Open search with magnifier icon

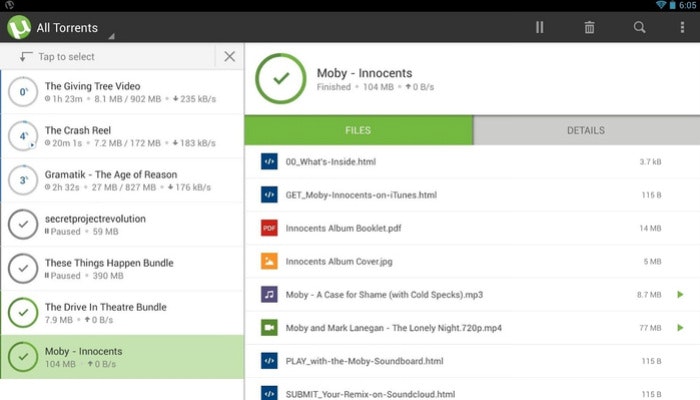point(639,27)
